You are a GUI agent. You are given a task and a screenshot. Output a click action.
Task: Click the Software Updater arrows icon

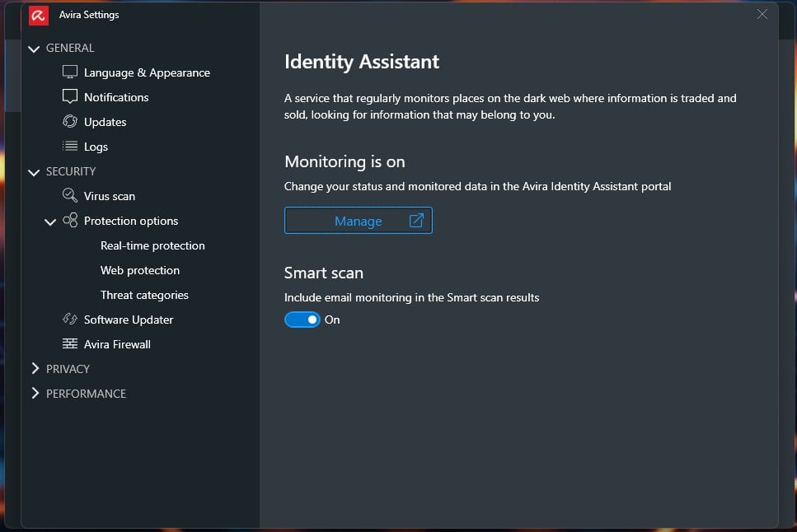[69, 319]
